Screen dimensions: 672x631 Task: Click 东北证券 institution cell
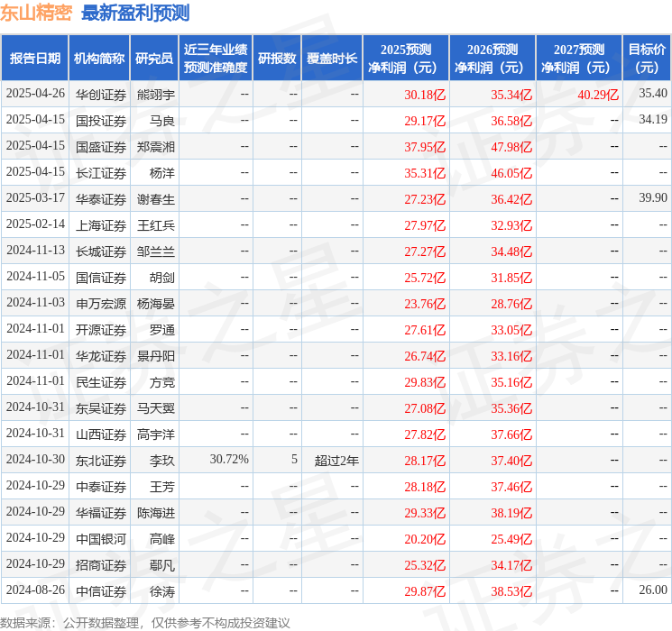101,461
